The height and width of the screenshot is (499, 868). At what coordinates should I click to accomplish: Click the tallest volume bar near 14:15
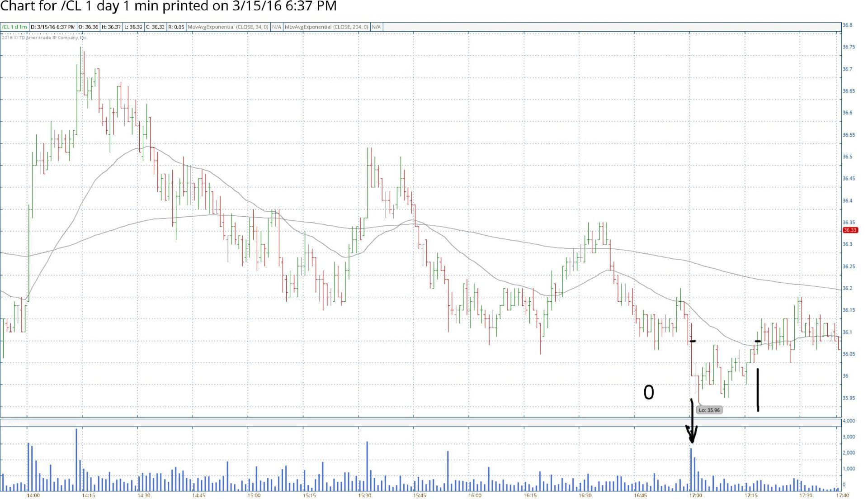(x=76, y=459)
